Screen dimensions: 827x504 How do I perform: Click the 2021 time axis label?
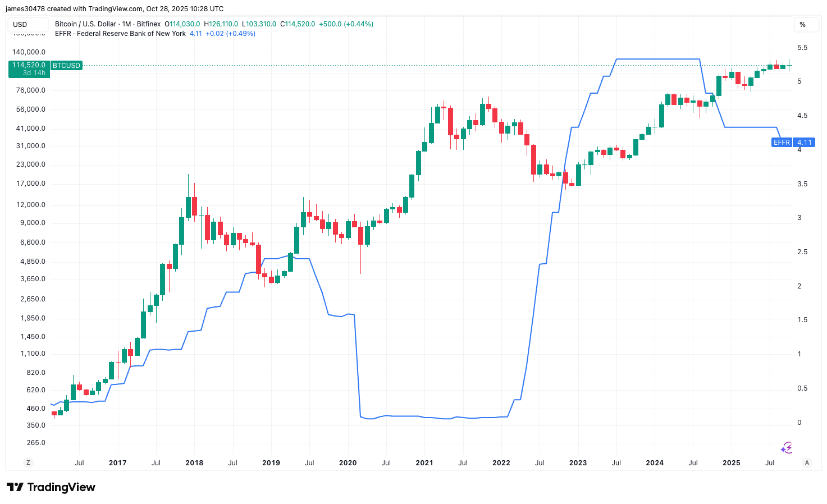424,463
